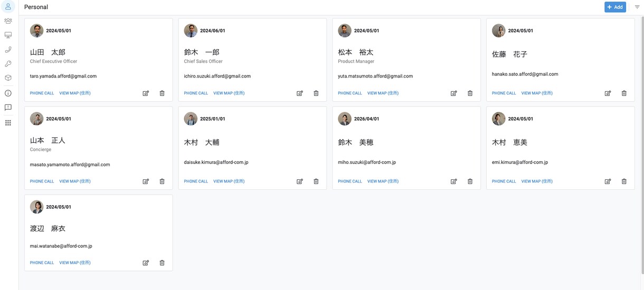Delete 佐藤 花子's card
This screenshot has width=644, height=290.
pyautogui.click(x=624, y=93)
